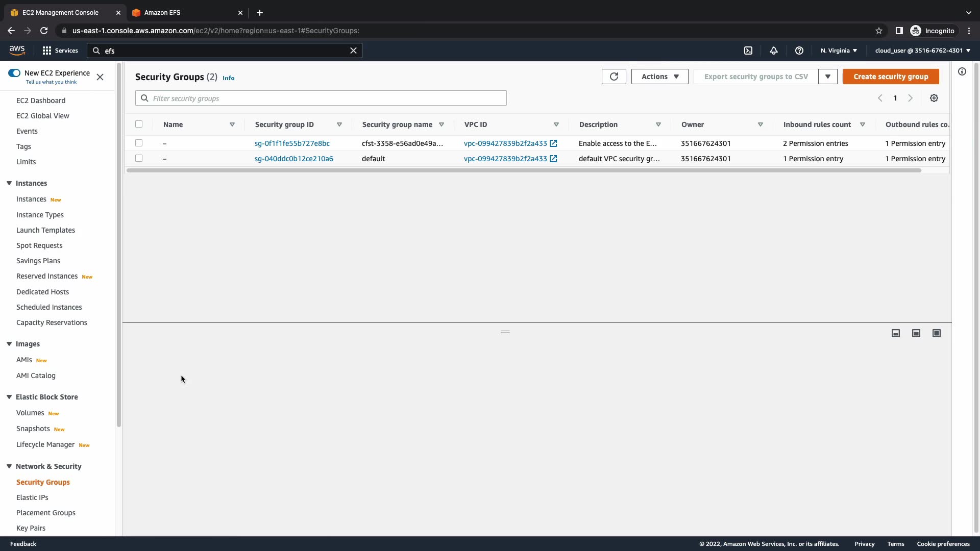Click the Create security group button

[x=891, y=77]
